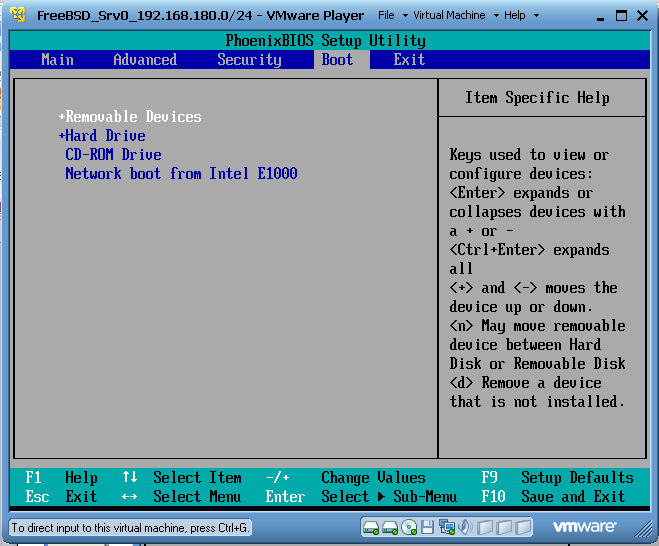Click the dropdown arrow next to File
659x546 pixels.
[x=405, y=16]
